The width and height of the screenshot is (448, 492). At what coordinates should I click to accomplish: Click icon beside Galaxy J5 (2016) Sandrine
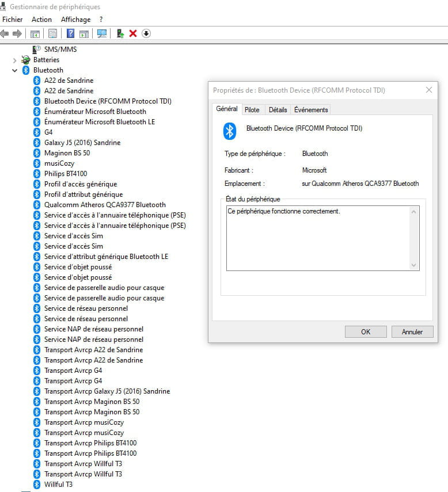pyautogui.click(x=37, y=143)
